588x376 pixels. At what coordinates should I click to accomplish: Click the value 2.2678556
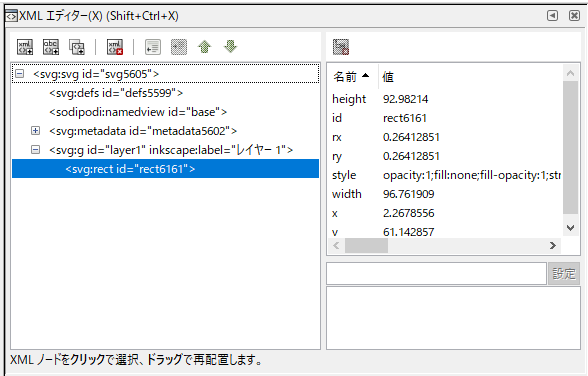(408, 213)
